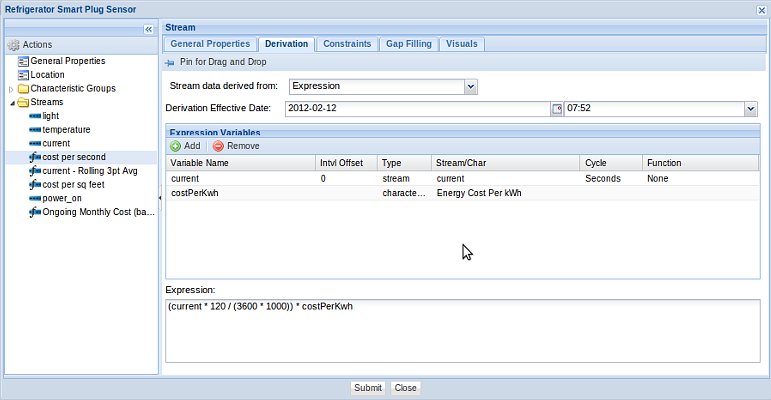Open the date picker calendar icon
The height and width of the screenshot is (400, 771).
(x=557, y=108)
